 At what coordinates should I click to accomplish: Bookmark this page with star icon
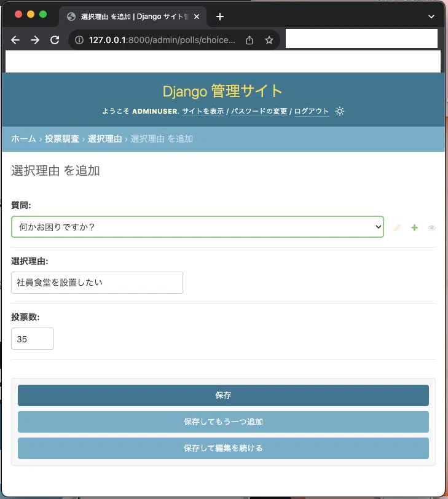(269, 40)
